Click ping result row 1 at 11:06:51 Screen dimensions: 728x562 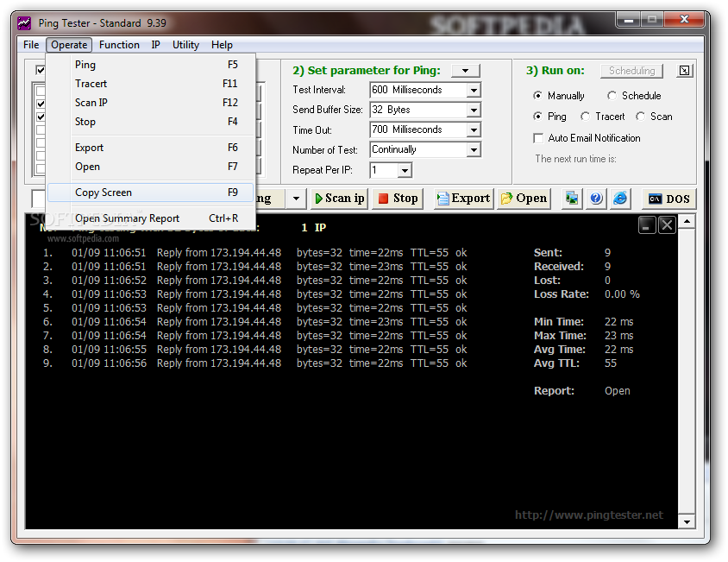255,253
